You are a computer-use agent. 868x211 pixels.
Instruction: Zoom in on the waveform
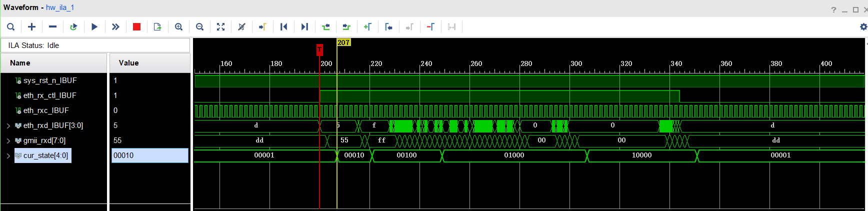tap(178, 27)
